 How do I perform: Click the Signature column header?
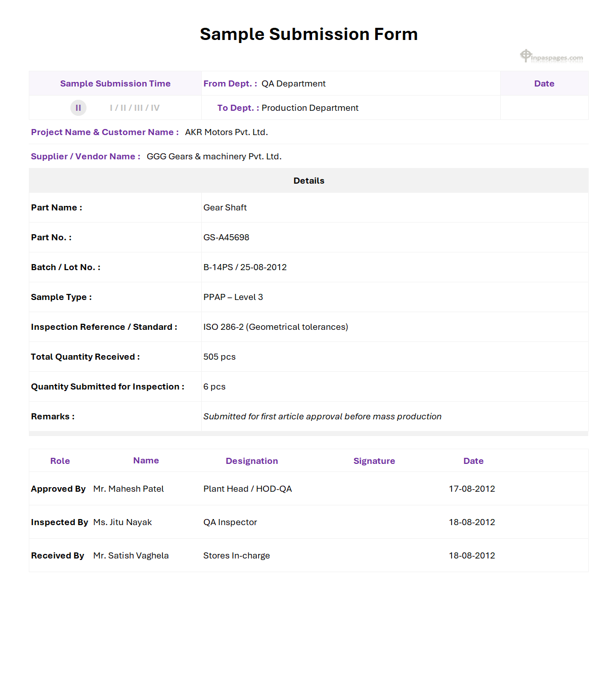pos(374,461)
